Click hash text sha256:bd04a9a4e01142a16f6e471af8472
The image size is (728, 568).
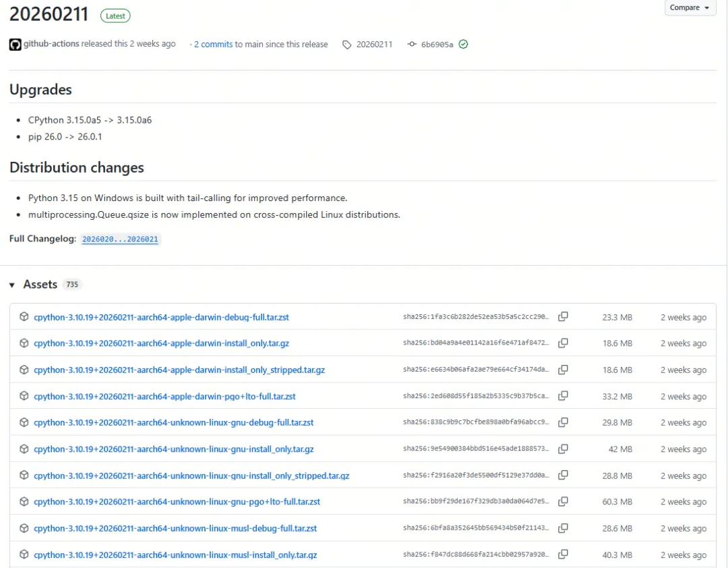coord(476,343)
